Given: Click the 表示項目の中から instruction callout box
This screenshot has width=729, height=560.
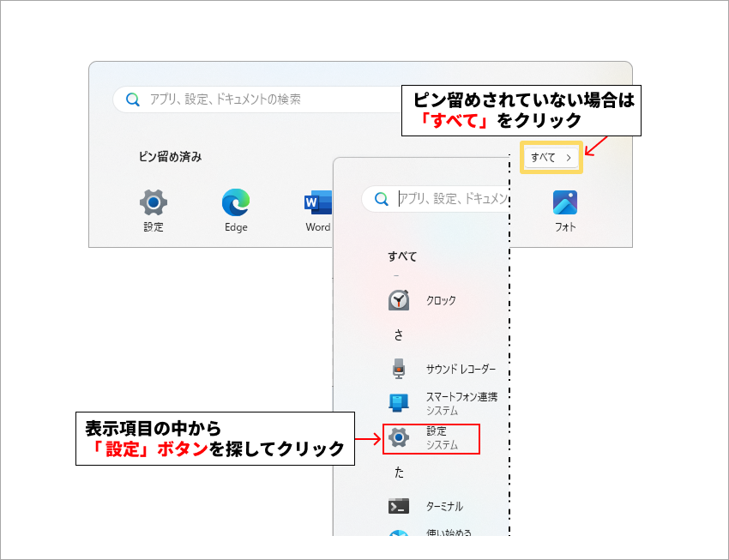Looking at the screenshot, I should tap(215, 438).
